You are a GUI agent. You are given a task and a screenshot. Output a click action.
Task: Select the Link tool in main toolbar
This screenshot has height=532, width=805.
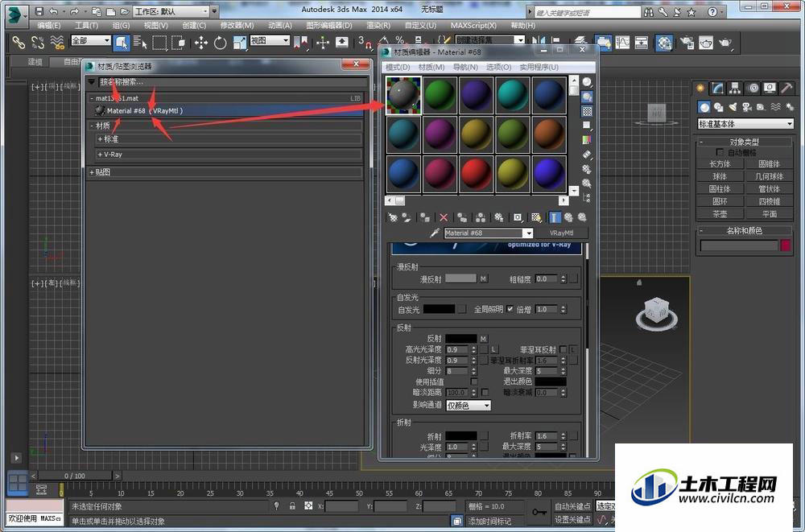coord(19,42)
